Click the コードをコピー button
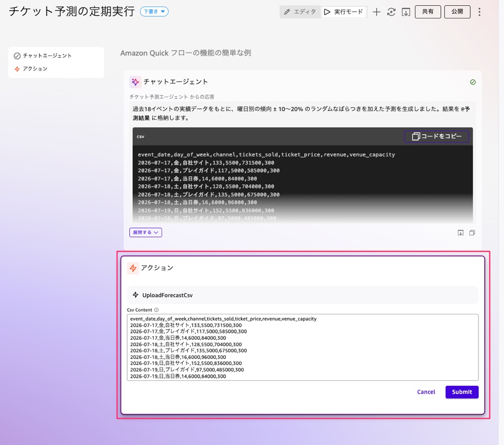The height and width of the screenshot is (445, 504). (437, 136)
